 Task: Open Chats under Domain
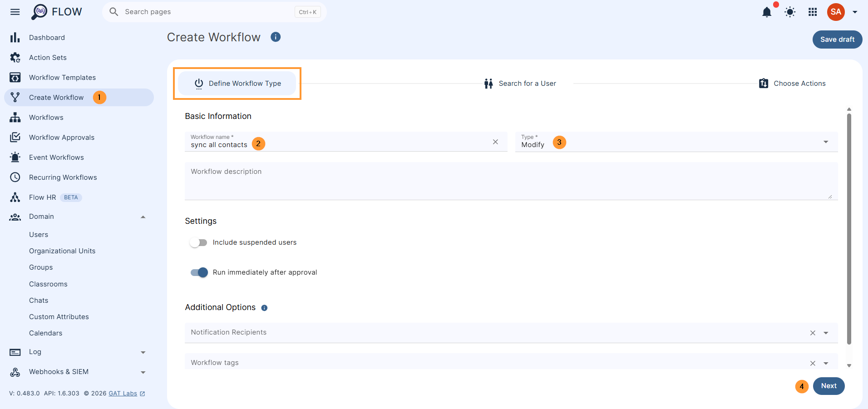point(39,301)
